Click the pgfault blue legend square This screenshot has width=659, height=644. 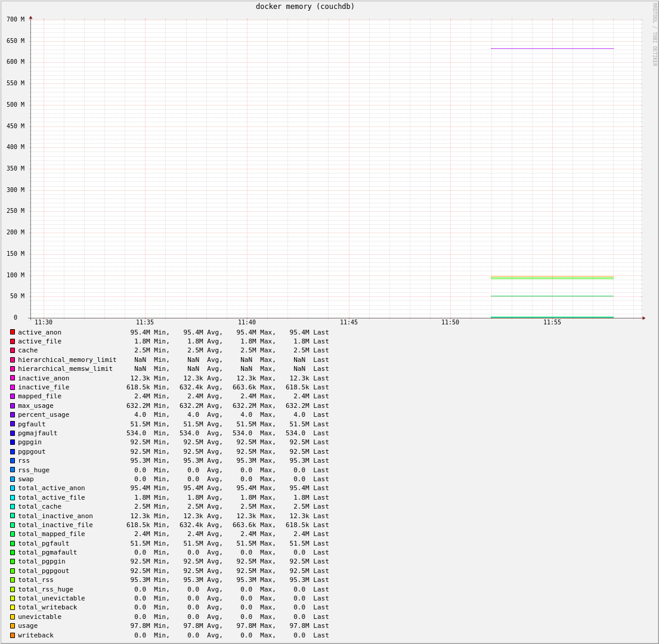(x=13, y=423)
